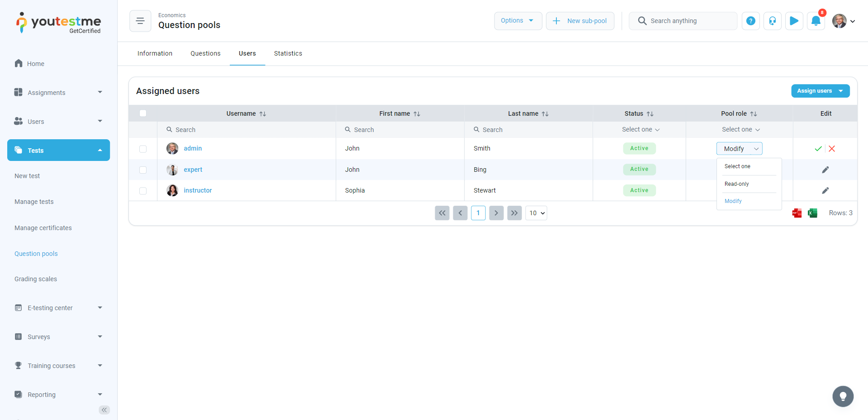868x420 pixels.
Task: Click the lightbulb tips button
Action: [x=843, y=396]
